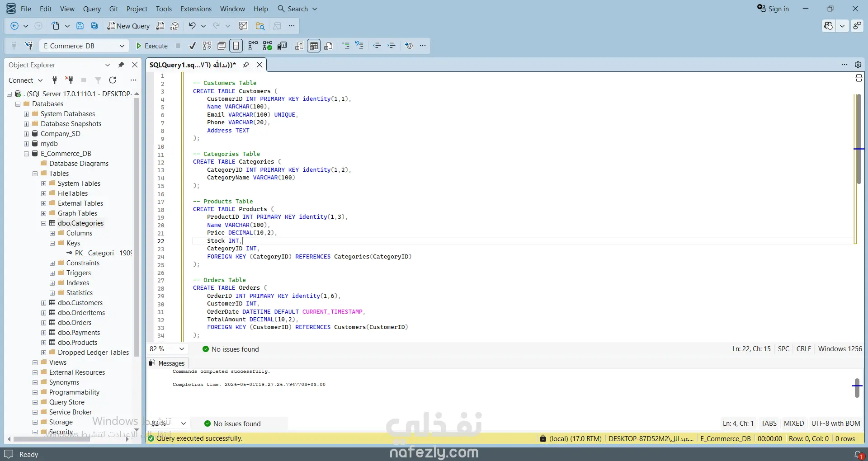Display Estimated Execution Plan icon
The height and width of the screenshot is (461, 868).
point(207,46)
